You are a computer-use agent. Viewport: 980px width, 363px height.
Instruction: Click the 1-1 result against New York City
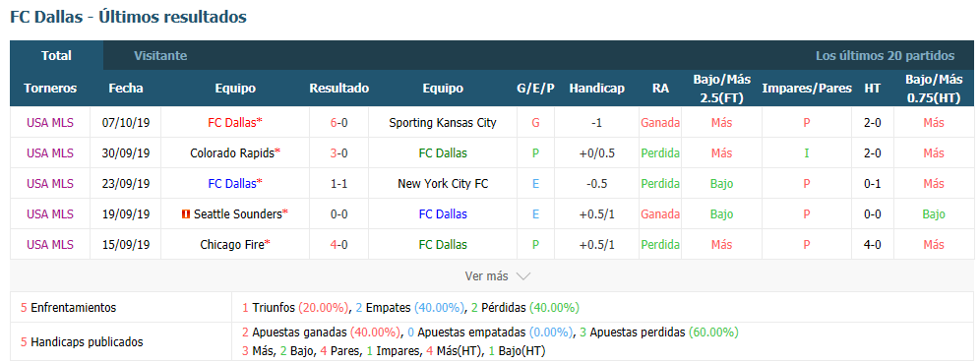coord(338,184)
